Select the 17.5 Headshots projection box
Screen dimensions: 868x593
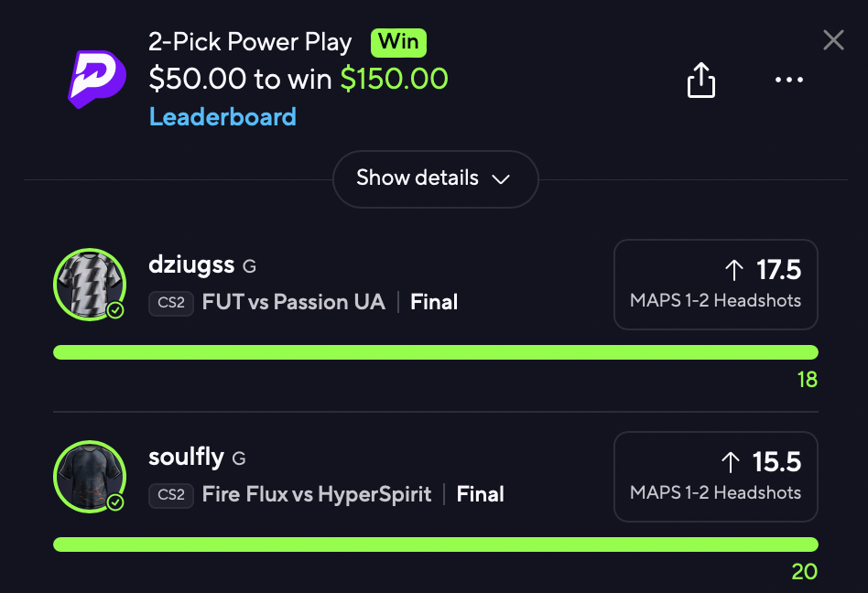coord(715,285)
